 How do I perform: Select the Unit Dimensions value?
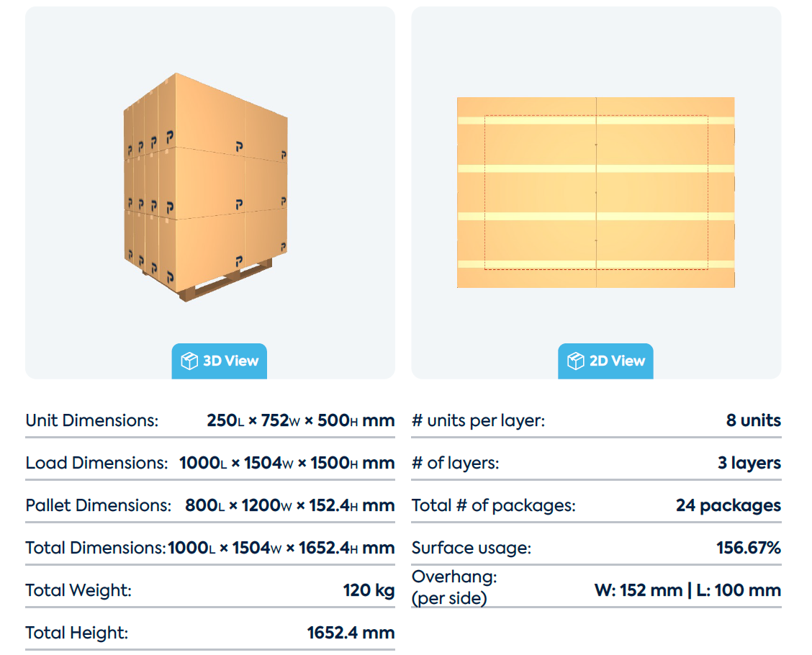300,420
